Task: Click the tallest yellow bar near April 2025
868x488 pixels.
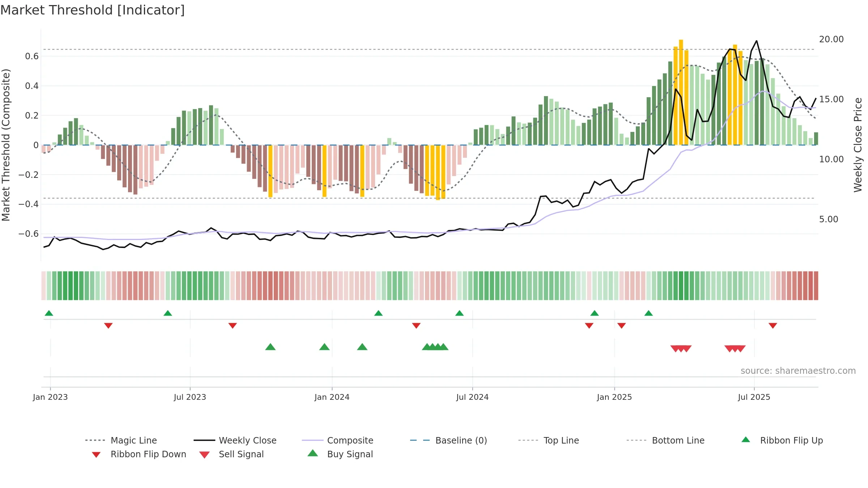Action: [681, 92]
